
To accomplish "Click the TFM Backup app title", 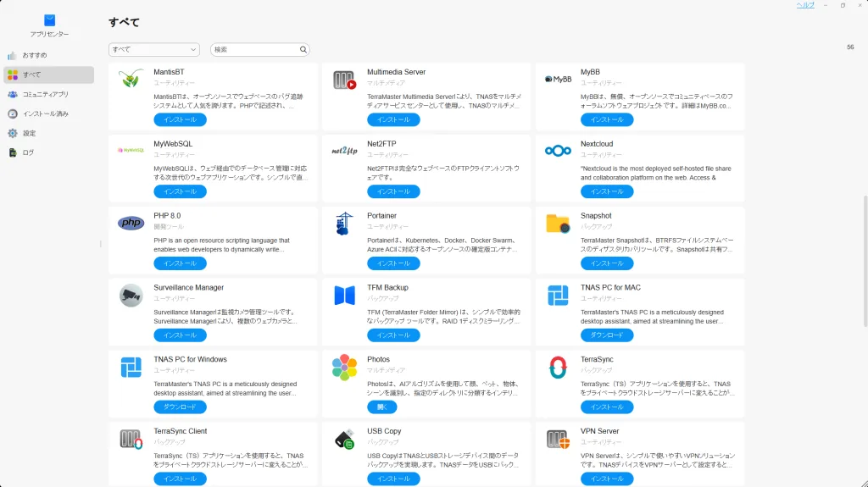I will point(387,288).
